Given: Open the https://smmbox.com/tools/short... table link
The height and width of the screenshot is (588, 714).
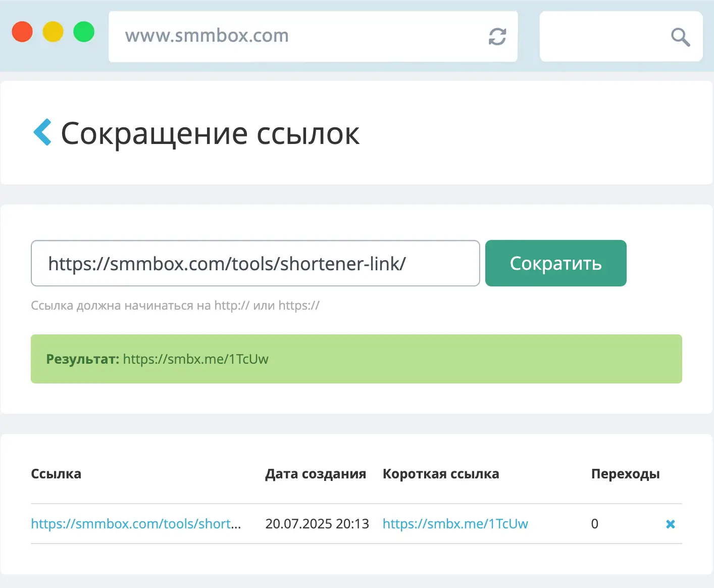Looking at the screenshot, I should (x=136, y=524).
